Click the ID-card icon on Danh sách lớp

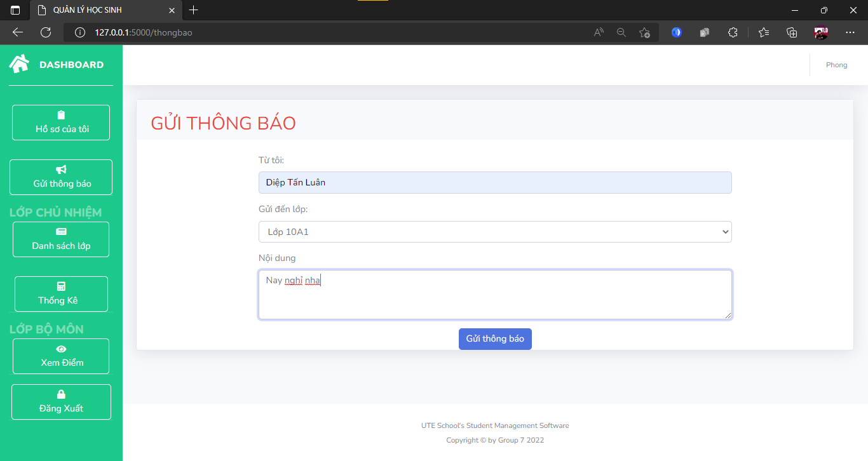click(x=60, y=231)
